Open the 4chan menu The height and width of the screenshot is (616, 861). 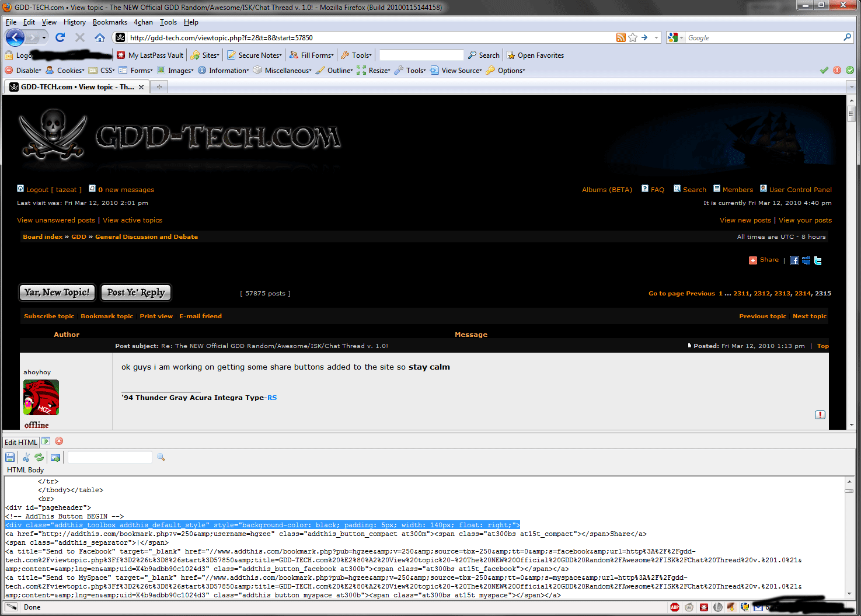(x=143, y=22)
